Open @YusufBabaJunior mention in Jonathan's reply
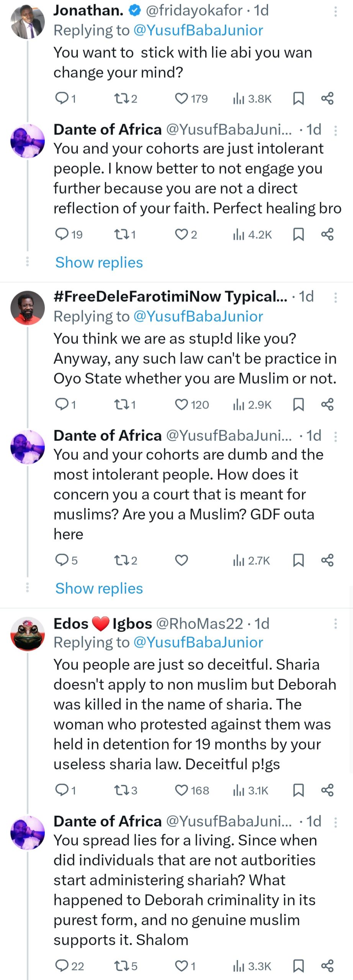This screenshot has width=353, height=980. click(x=198, y=30)
